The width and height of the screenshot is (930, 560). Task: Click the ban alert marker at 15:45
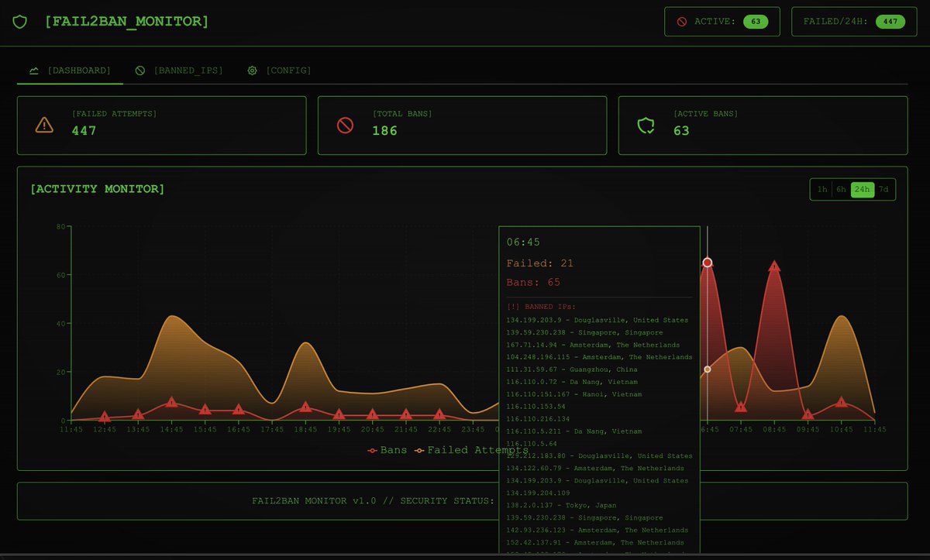pos(205,410)
